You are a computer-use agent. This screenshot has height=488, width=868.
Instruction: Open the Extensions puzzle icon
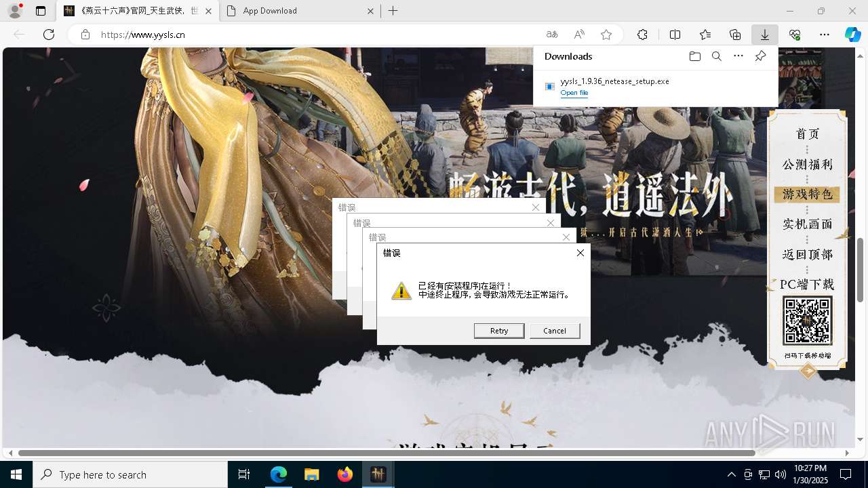[642, 35]
